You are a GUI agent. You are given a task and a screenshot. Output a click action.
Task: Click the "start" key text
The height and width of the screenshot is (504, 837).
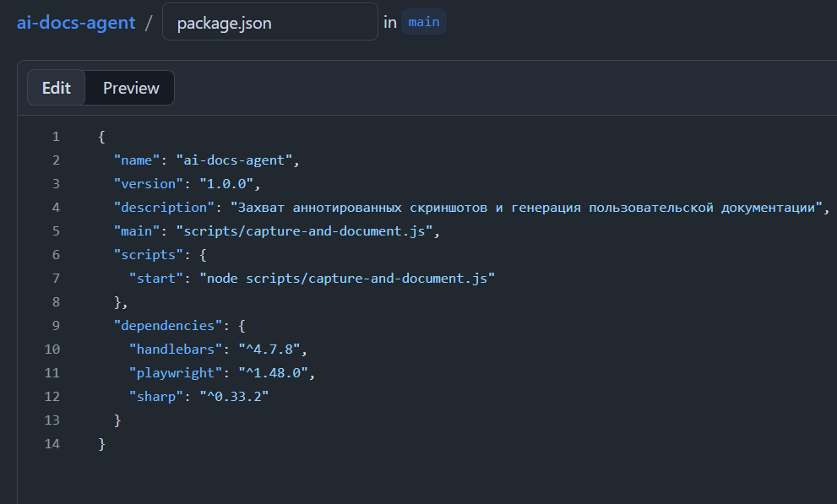156,278
